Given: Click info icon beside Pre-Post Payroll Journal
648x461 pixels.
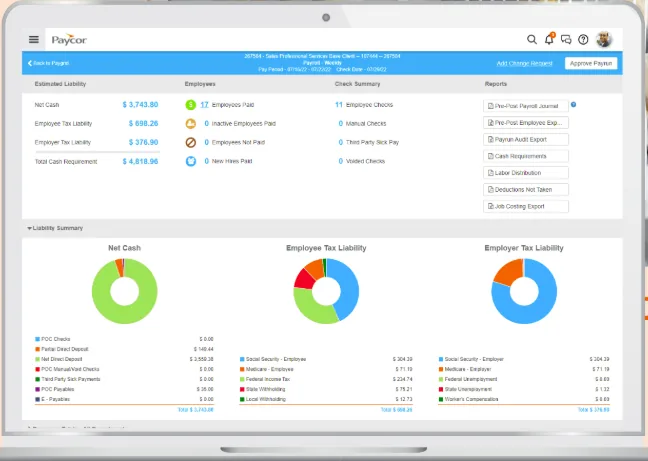Looking at the screenshot, I should (x=574, y=105).
